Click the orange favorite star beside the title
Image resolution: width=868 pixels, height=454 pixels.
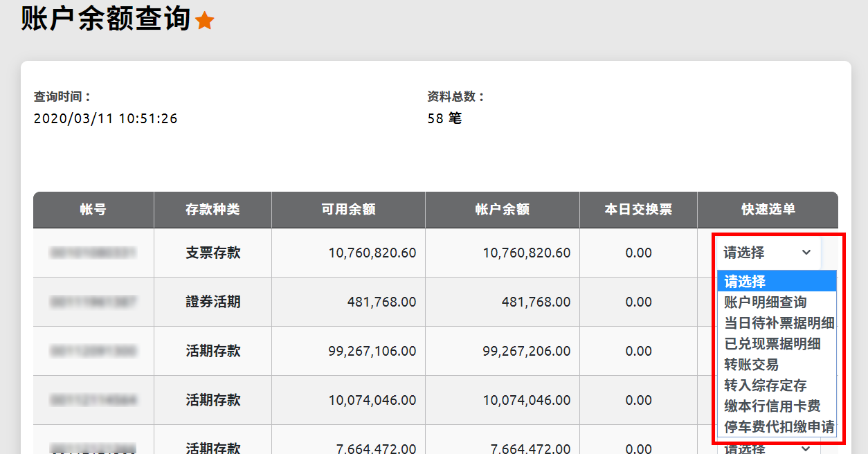[204, 21]
